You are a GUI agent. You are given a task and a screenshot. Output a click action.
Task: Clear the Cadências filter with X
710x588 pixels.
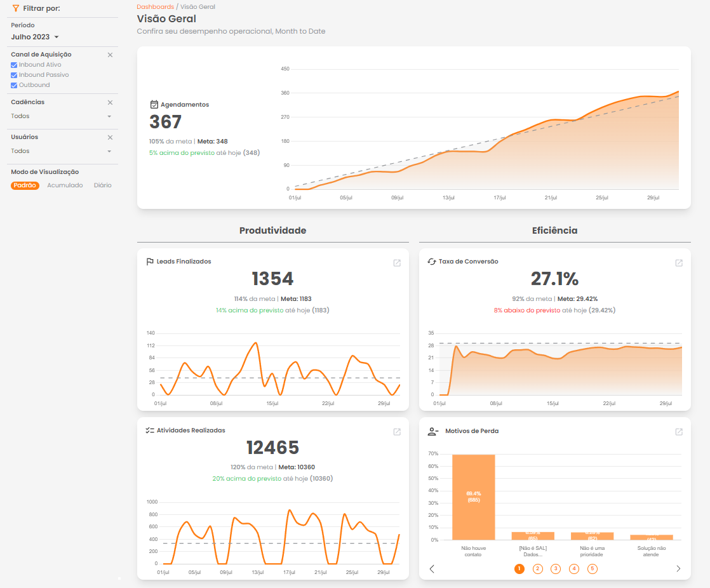[x=110, y=102]
